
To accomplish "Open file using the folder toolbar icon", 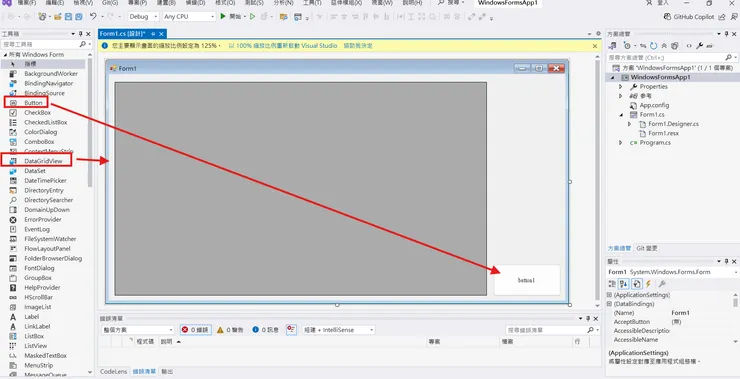I will (x=58, y=17).
